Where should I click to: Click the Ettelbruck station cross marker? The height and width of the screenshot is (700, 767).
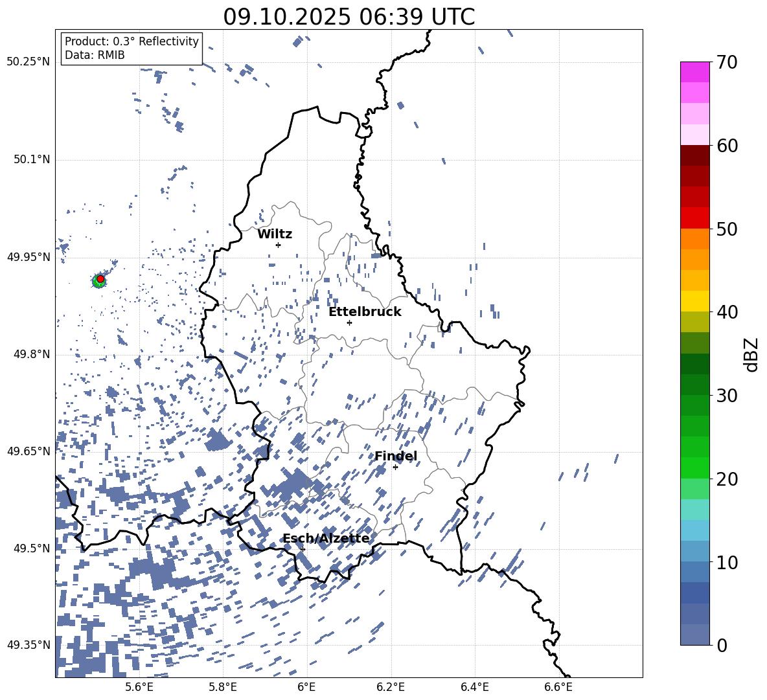[349, 322]
